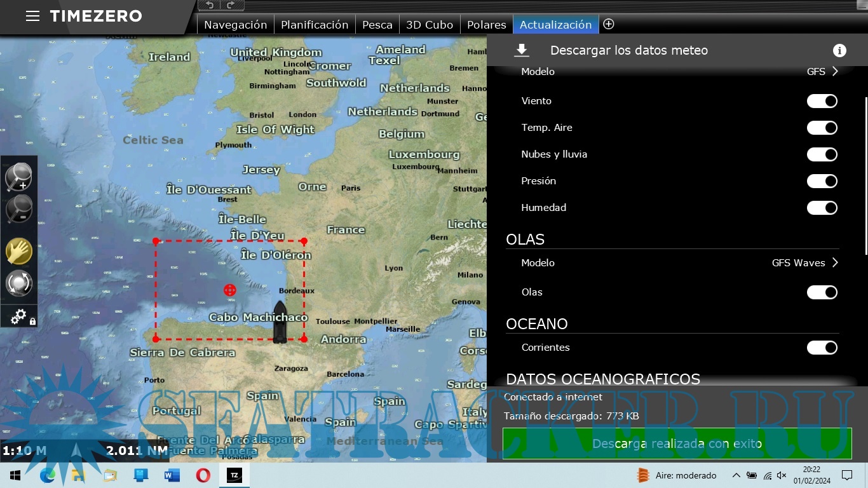Open the TIMEZERO hamburger menu
Image resolution: width=868 pixels, height=488 pixels.
[32, 16]
